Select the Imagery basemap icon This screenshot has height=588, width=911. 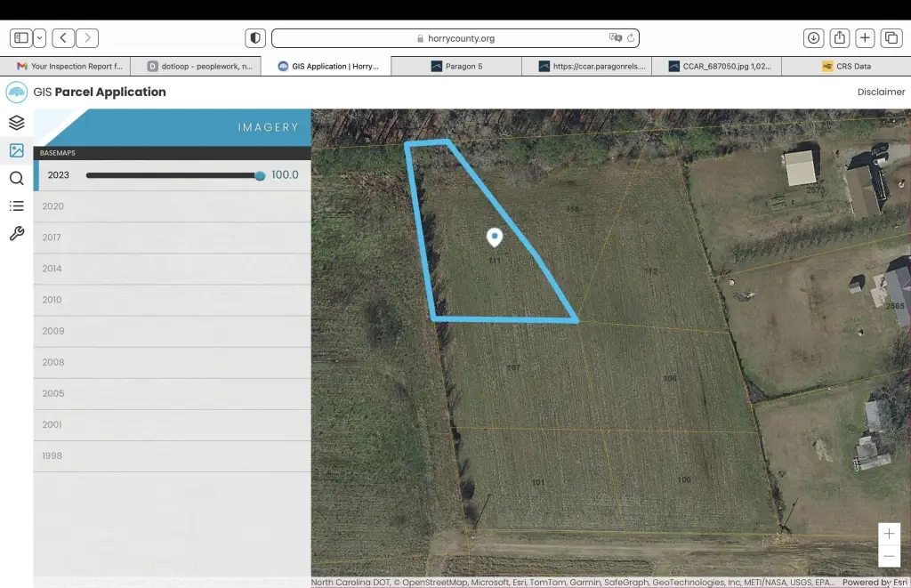[x=16, y=150]
